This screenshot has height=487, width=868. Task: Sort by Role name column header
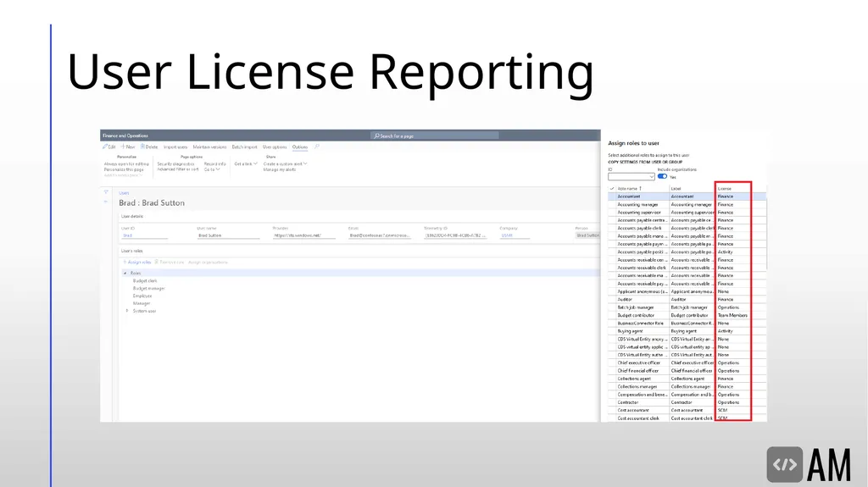(630, 189)
